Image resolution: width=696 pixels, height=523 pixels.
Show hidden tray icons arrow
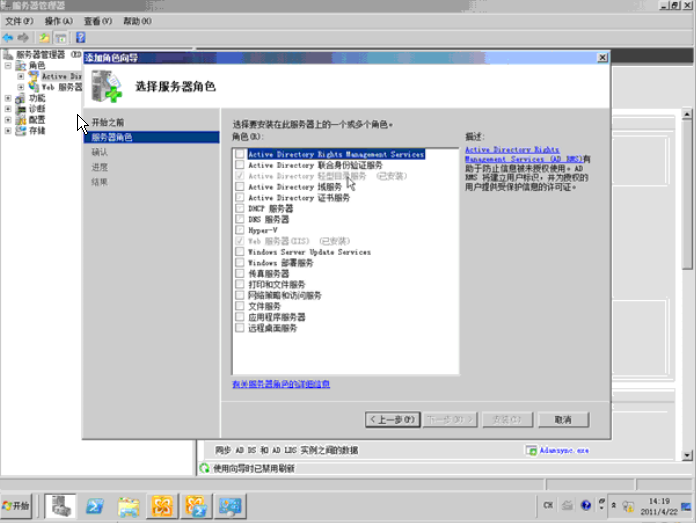pos(614,505)
